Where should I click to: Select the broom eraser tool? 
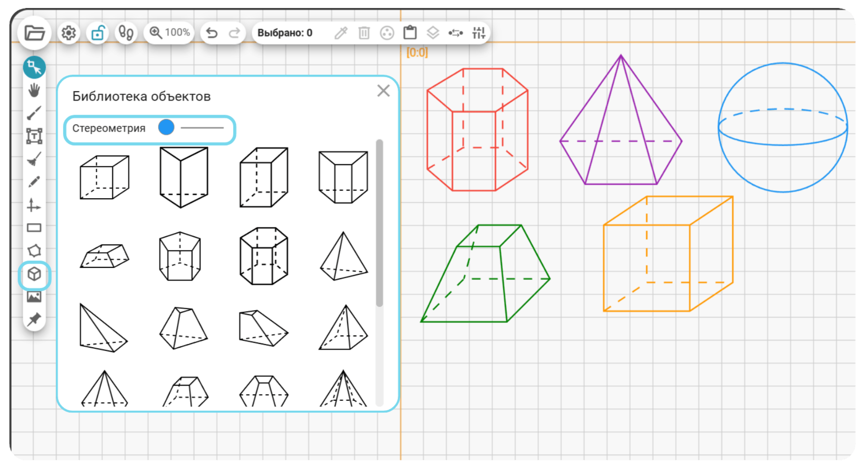(x=34, y=159)
